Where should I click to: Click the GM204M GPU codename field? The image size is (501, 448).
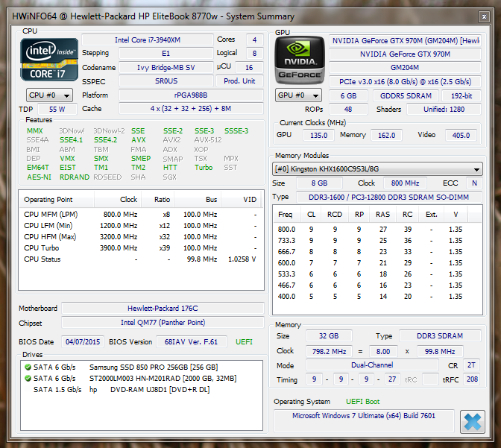click(x=405, y=67)
